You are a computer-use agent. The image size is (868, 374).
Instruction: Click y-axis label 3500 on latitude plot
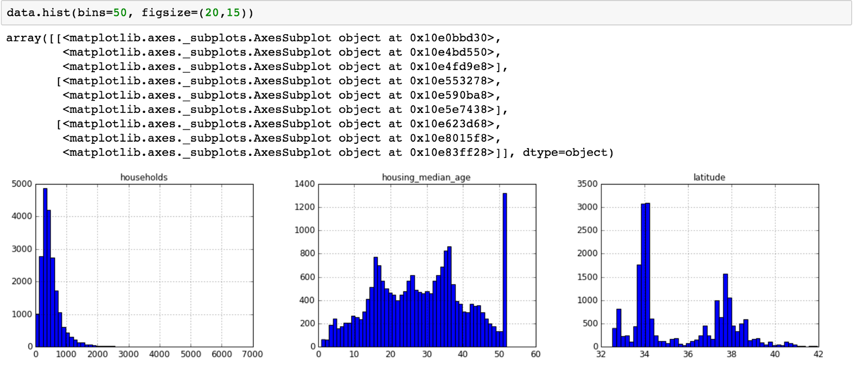(588, 184)
